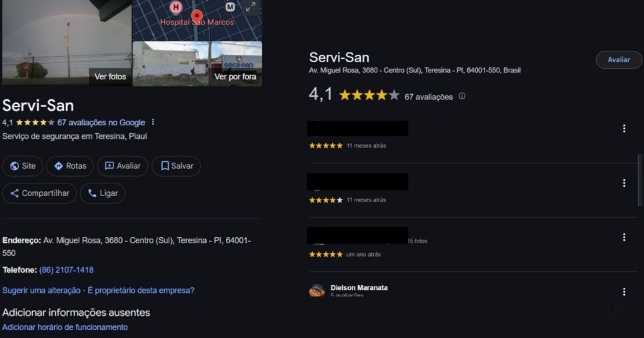Open the Site website button
Viewport: 644px width, 338px height.
point(23,166)
